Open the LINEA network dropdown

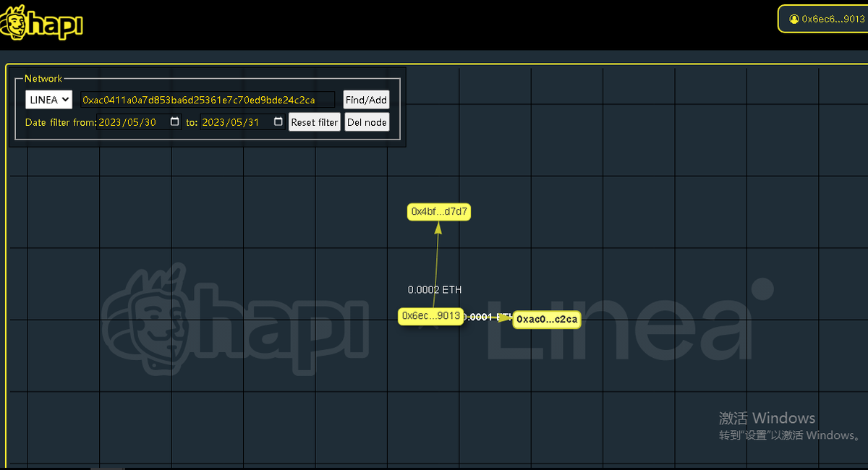[x=48, y=100]
